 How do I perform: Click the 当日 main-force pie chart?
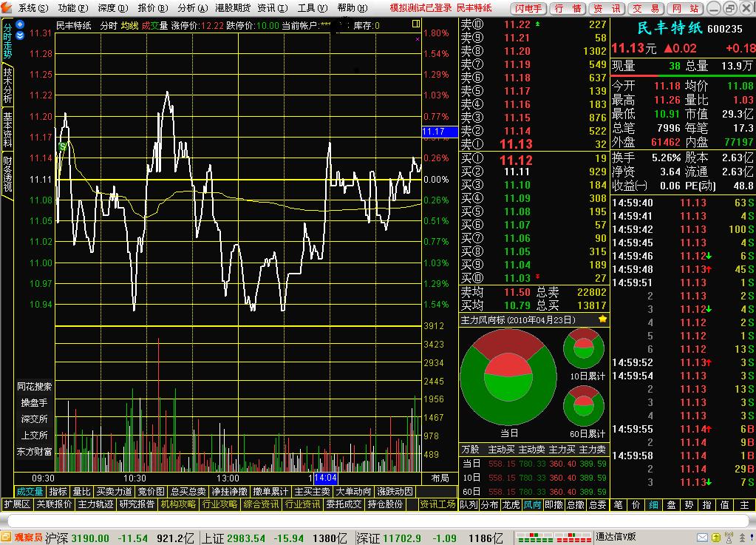click(x=508, y=377)
